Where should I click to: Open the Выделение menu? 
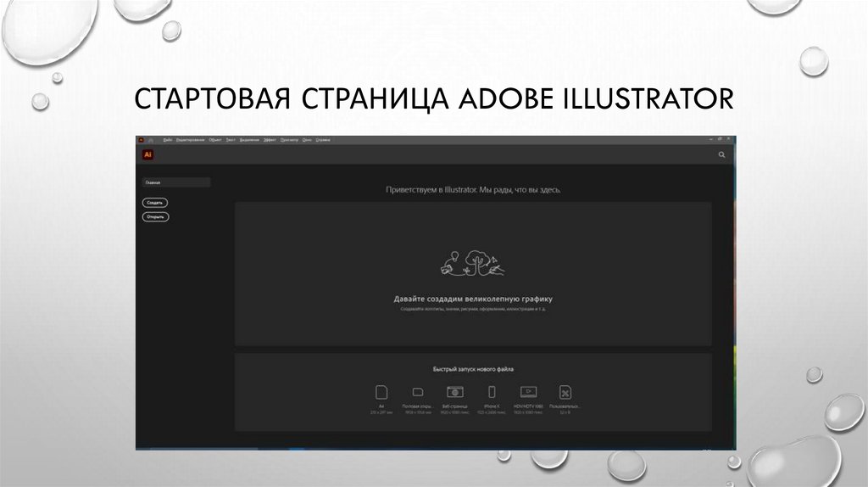pyautogui.click(x=250, y=140)
